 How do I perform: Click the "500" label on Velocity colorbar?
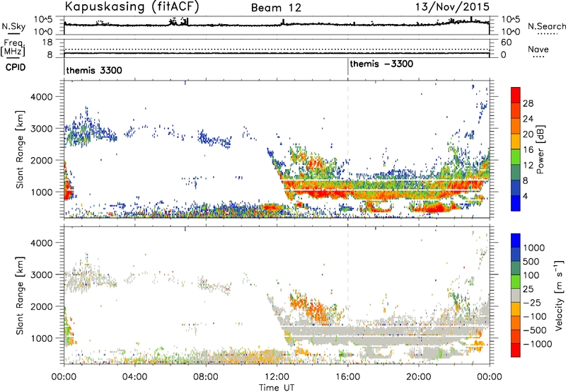click(531, 261)
